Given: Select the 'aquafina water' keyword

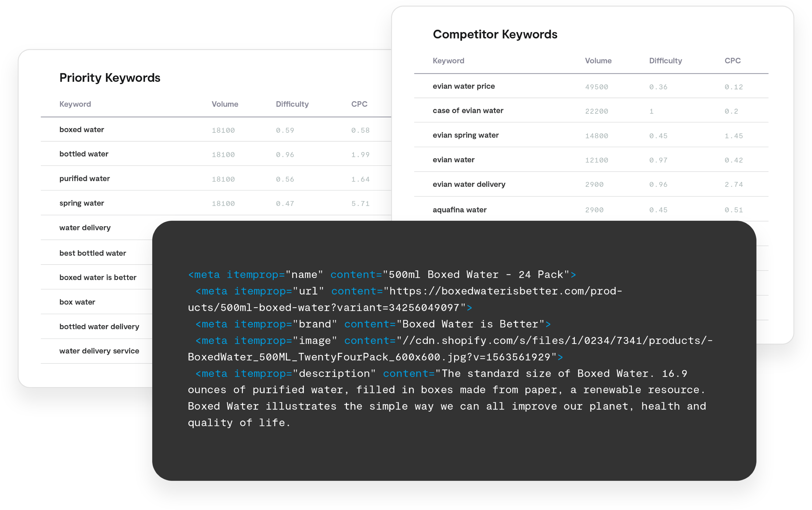Looking at the screenshot, I should [x=459, y=210].
